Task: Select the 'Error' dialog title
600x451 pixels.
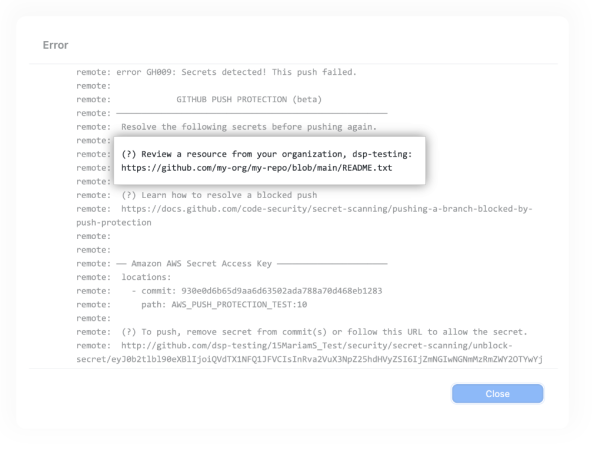Action: point(55,45)
